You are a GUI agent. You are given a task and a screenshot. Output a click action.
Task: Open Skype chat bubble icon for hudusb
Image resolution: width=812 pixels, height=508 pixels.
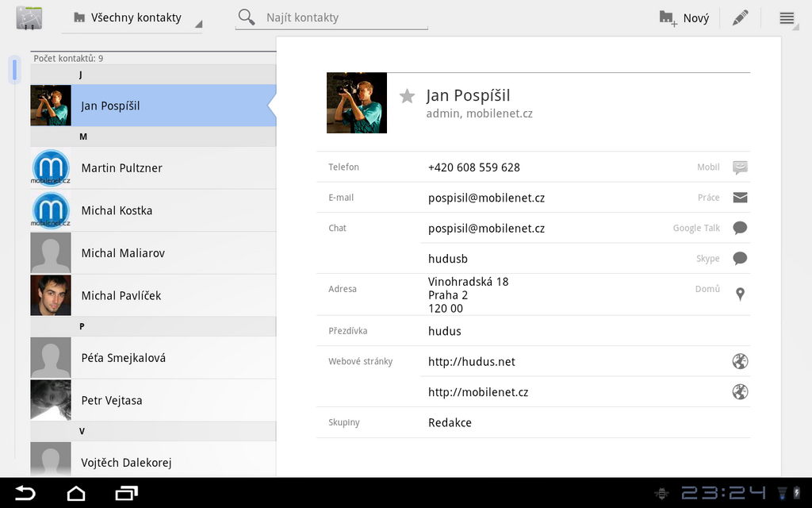tap(740, 259)
